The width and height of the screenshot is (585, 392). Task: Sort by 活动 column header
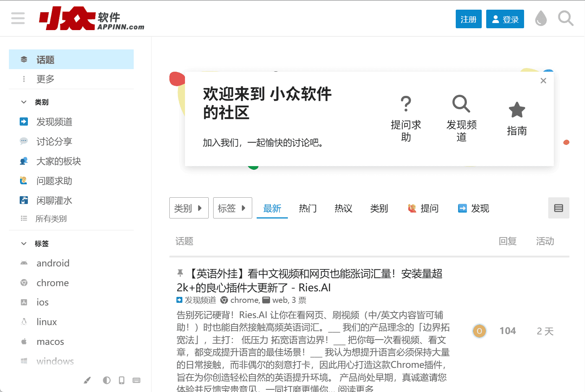coord(545,241)
